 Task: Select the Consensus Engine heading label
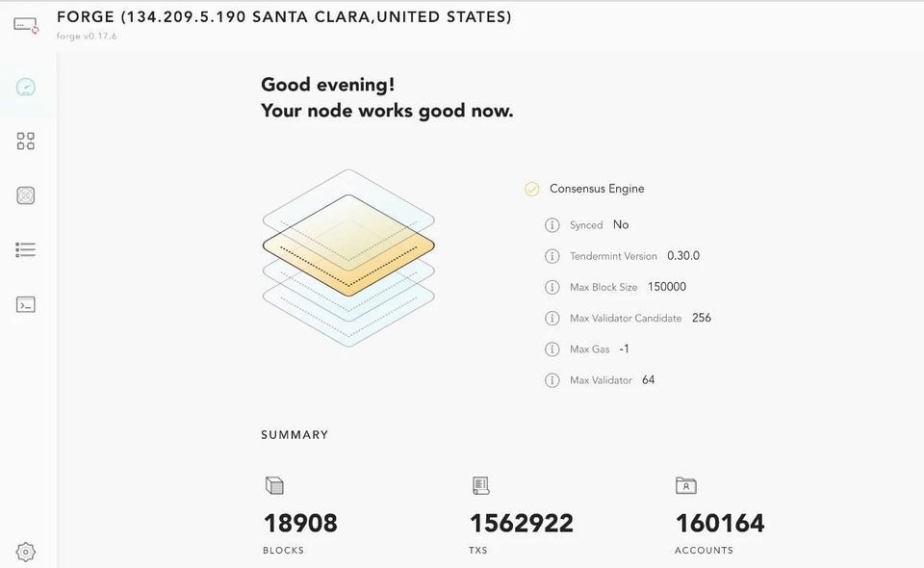pyautogui.click(x=597, y=189)
